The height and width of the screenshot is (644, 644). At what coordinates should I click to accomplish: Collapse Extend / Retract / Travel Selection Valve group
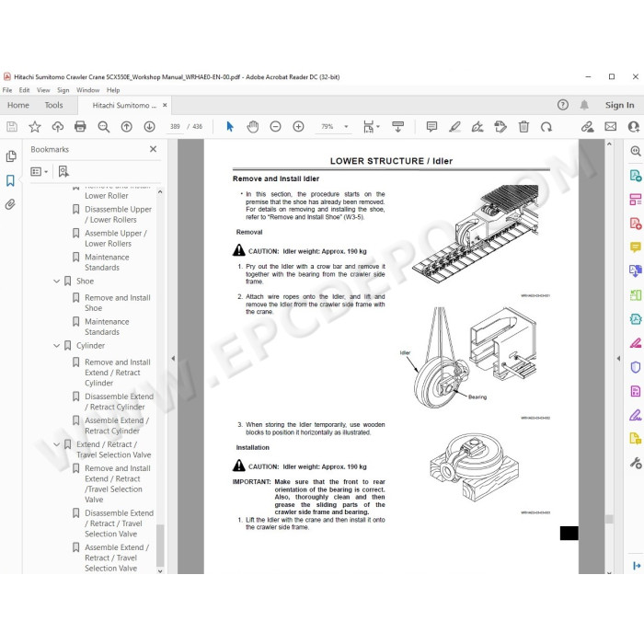57,444
